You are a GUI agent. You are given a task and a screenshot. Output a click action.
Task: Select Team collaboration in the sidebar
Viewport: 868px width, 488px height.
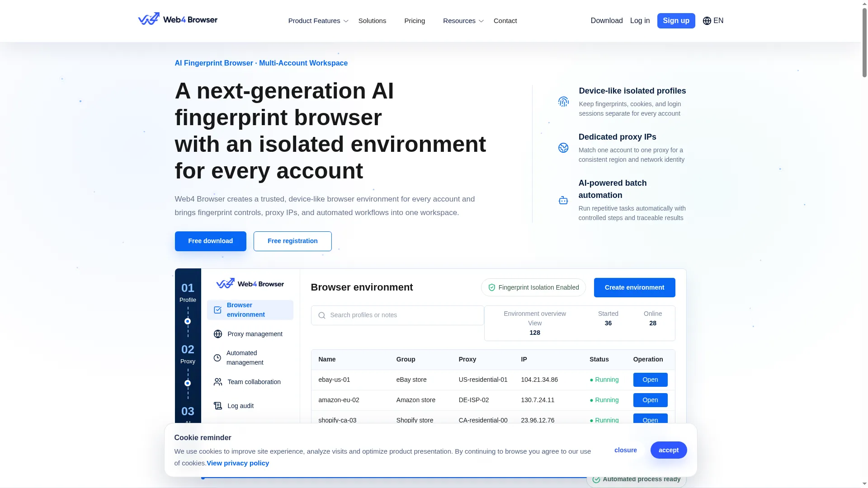tap(250, 382)
